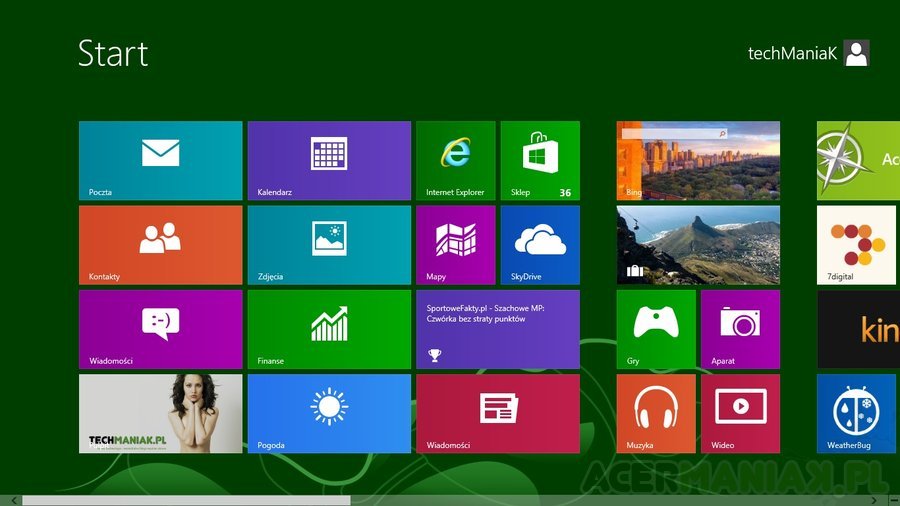The height and width of the screenshot is (506, 900).
Task: Launch Internet Explorer tile
Action: tap(456, 161)
